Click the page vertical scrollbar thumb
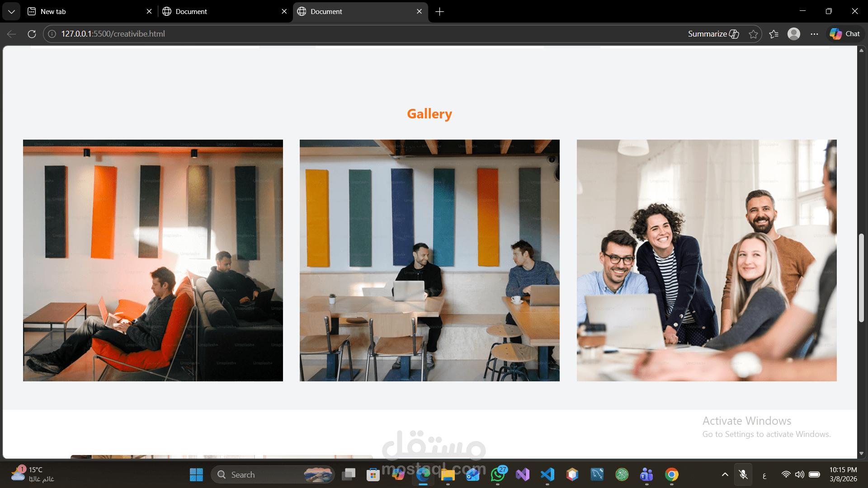The width and height of the screenshot is (868, 488). click(861, 277)
